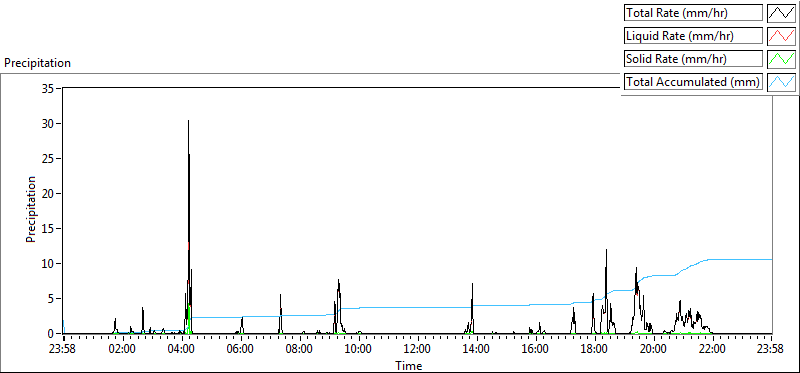This screenshot has height=373, width=800.
Task: Click the 10:00 time tick label
Action: [x=359, y=350]
